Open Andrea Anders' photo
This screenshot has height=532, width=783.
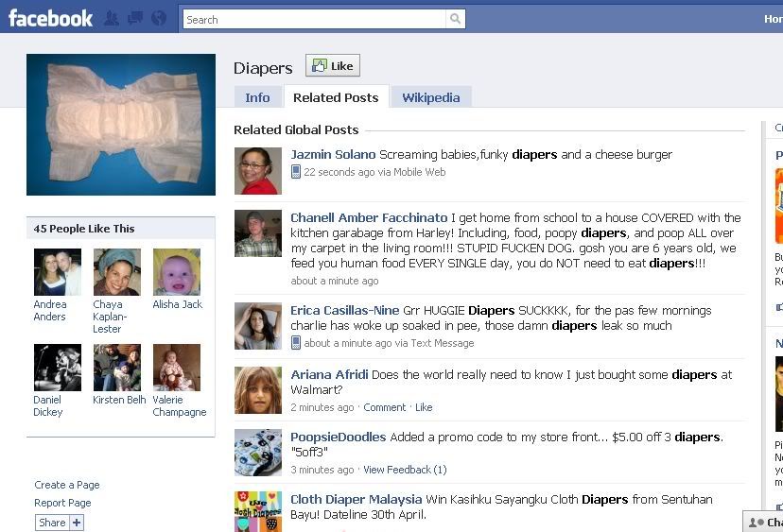[x=58, y=272]
